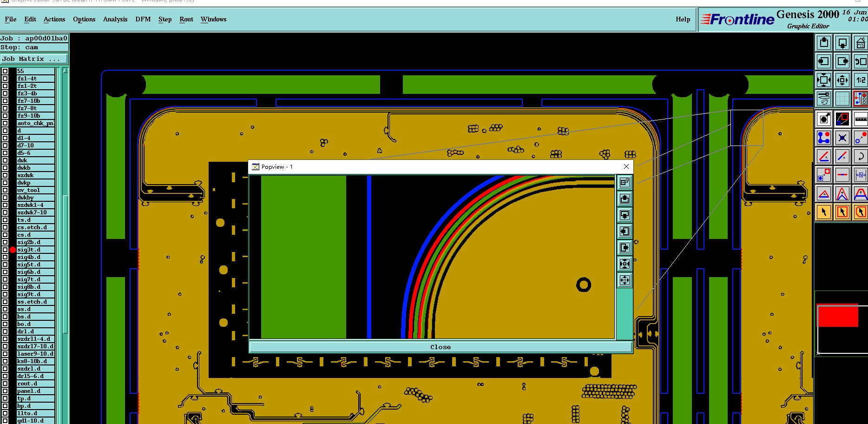Click the red rectangle in the overview map
868x424 pixels.
pyautogui.click(x=838, y=316)
